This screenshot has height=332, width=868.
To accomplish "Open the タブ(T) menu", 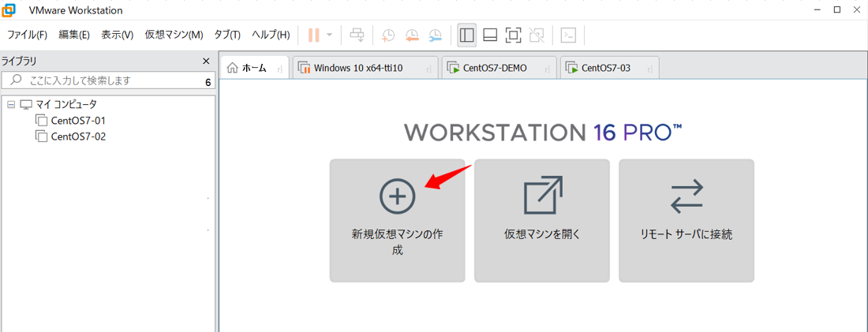I will coord(227,35).
